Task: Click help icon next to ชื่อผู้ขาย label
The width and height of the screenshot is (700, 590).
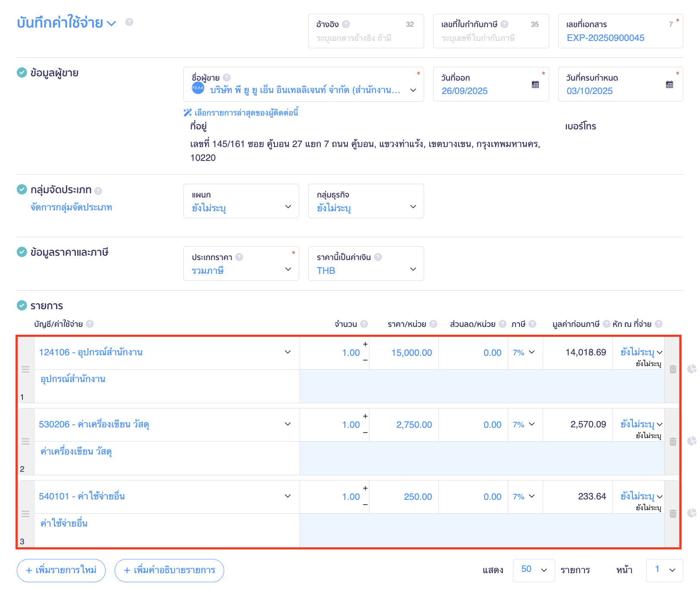Action: tap(226, 77)
